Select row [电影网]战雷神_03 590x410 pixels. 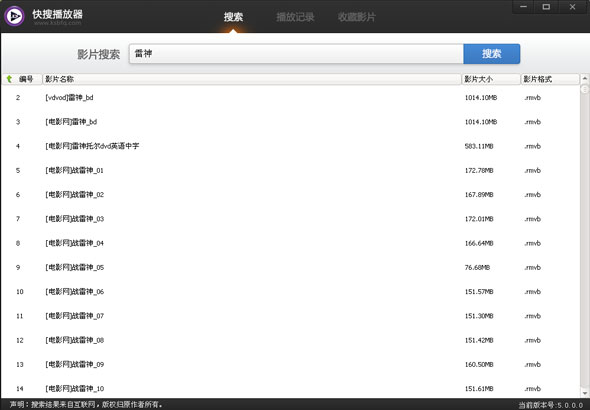point(290,219)
